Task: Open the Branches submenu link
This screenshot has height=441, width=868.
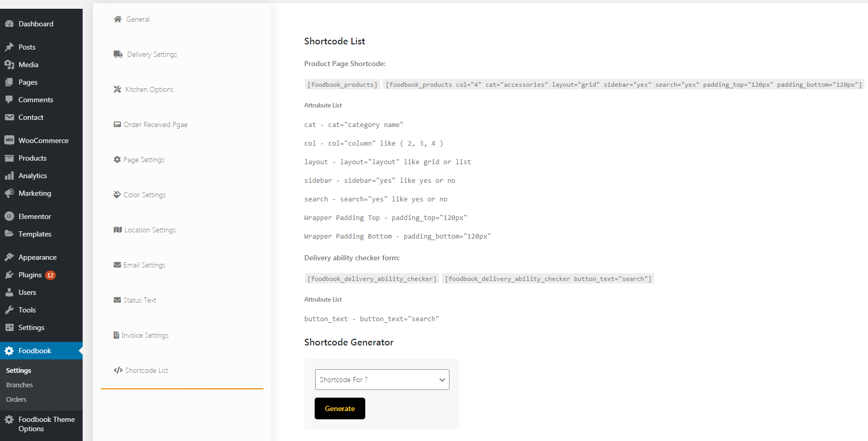Action: point(20,385)
